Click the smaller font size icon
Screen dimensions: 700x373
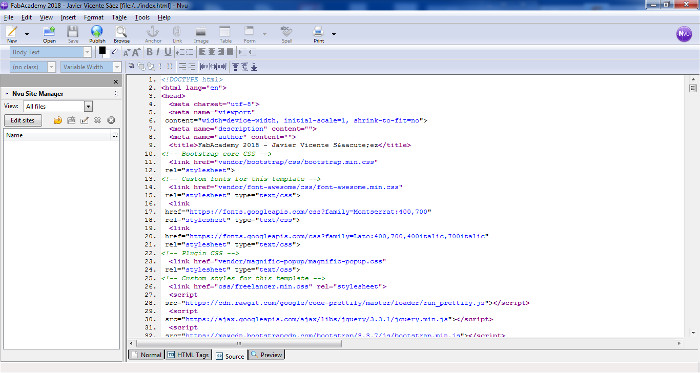(127, 52)
